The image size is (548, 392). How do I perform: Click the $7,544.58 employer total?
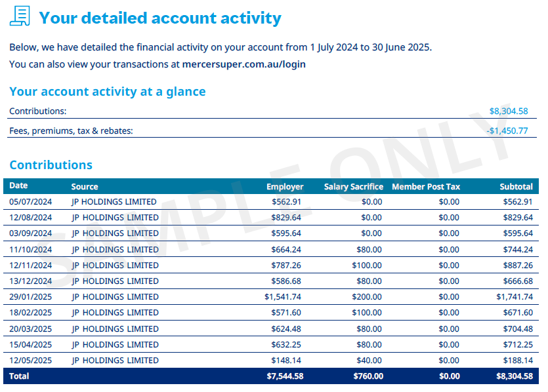point(285,376)
